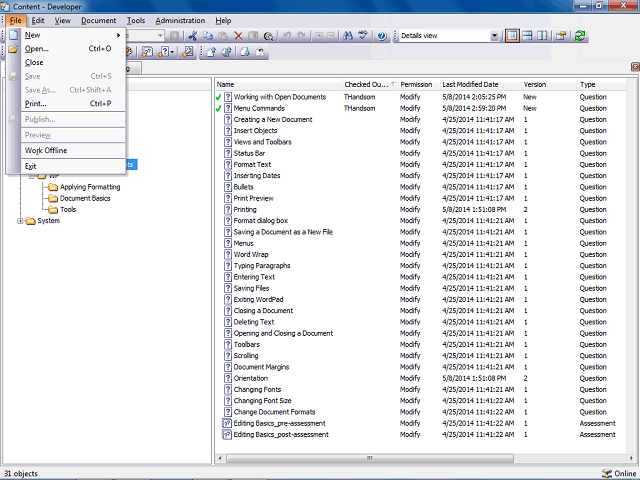This screenshot has width=640, height=480.
Task: Open the dropdown arrow beside the question icon
Action: pyautogui.click(x=172, y=52)
